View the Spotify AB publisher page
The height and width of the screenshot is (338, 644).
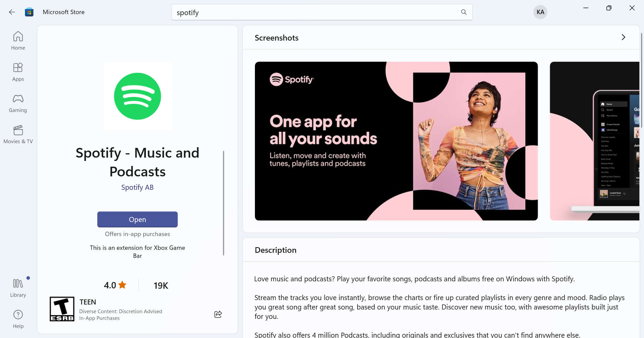(137, 187)
